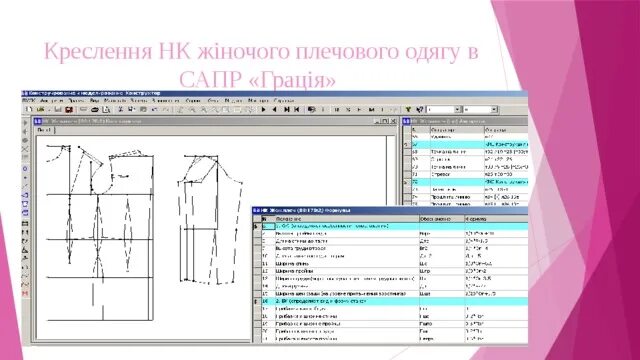Jump to end with skip-forward button
This screenshot has height=360, width=640.
click(287, 109)
